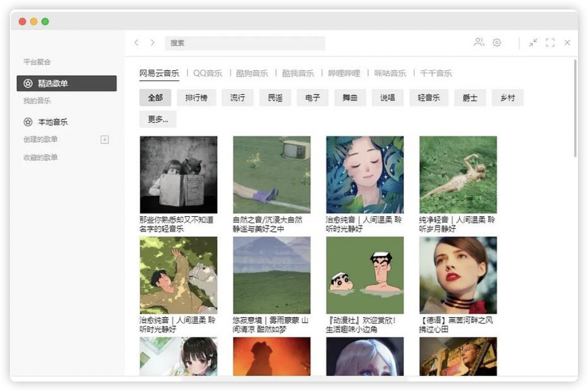Screen dimensions: 588x391
Task: Open the cover with TV on grass
Action: (x=272, y=175)
